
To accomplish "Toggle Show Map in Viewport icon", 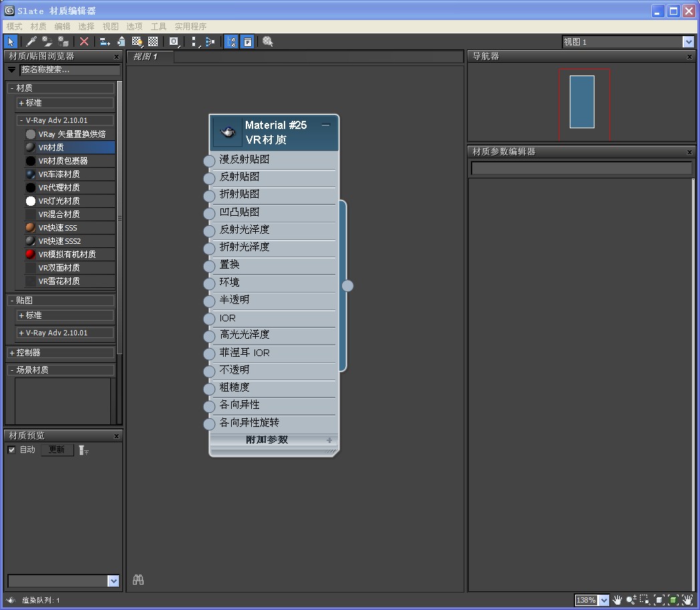I will click(x=137, y=41).
